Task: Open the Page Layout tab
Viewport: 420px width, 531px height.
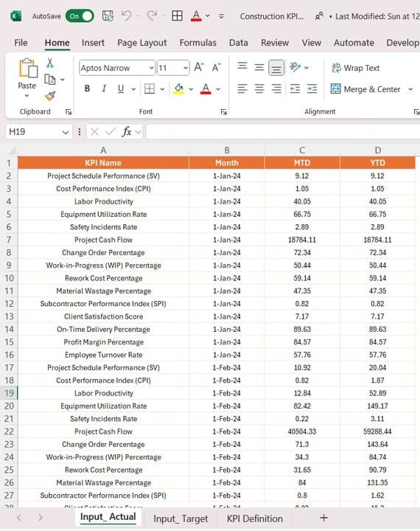Action: tap(141, 43)
